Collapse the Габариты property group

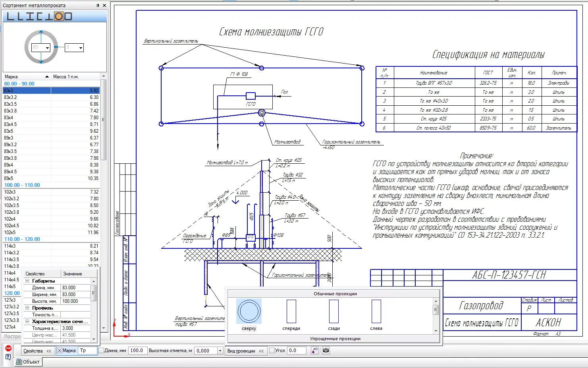[27, 281]
